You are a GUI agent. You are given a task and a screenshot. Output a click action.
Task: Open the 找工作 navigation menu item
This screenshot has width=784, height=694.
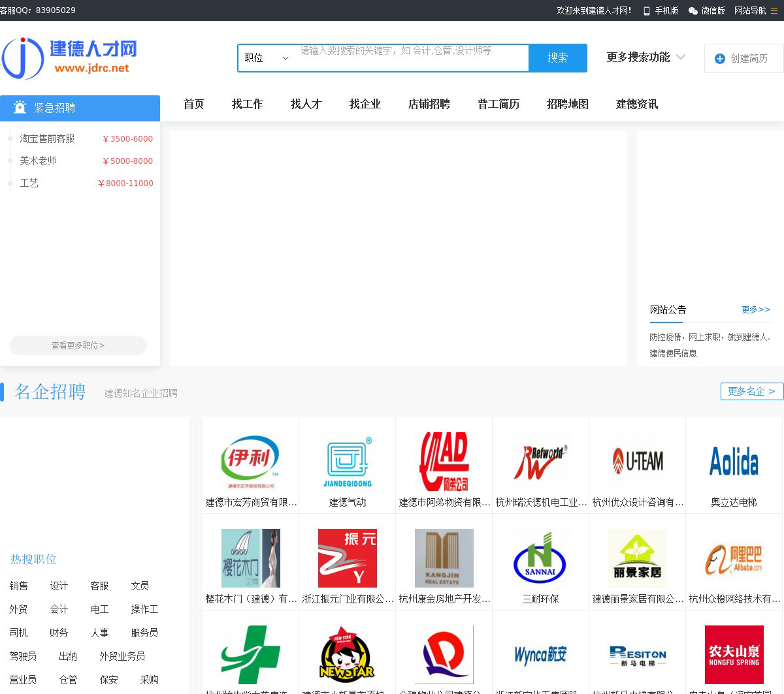pos(247,104)
